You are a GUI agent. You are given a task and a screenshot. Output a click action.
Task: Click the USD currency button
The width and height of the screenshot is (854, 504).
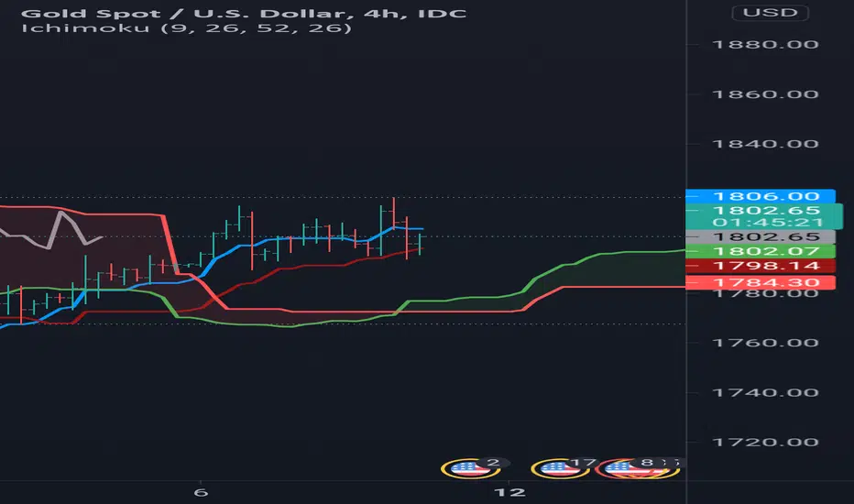tap(770, 13)
